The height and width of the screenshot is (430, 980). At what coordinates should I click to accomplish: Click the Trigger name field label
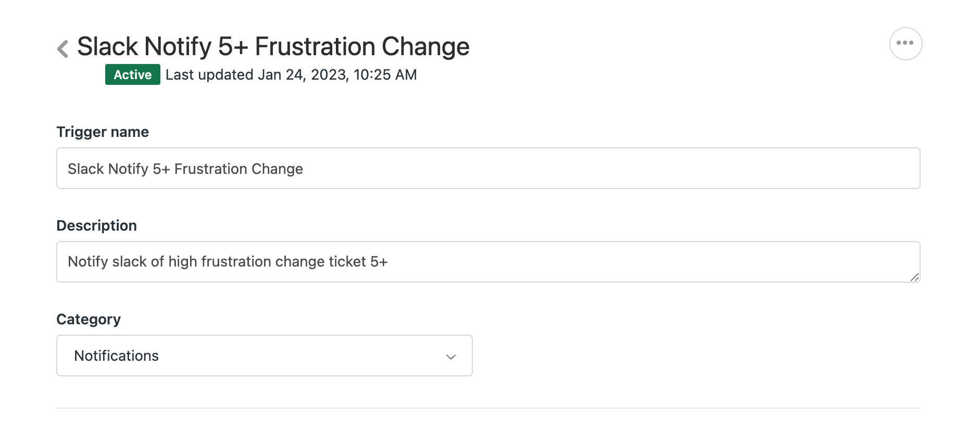(103, 132)
